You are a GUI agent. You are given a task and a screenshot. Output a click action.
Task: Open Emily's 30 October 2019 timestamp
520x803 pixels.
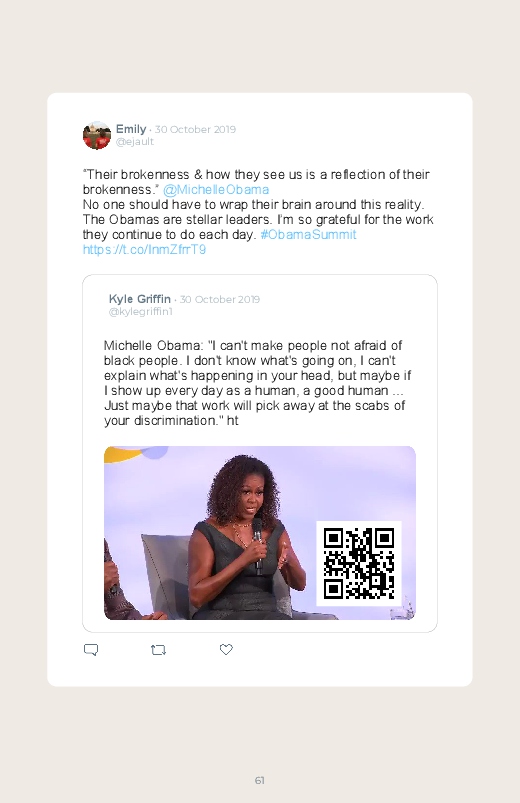195,130
